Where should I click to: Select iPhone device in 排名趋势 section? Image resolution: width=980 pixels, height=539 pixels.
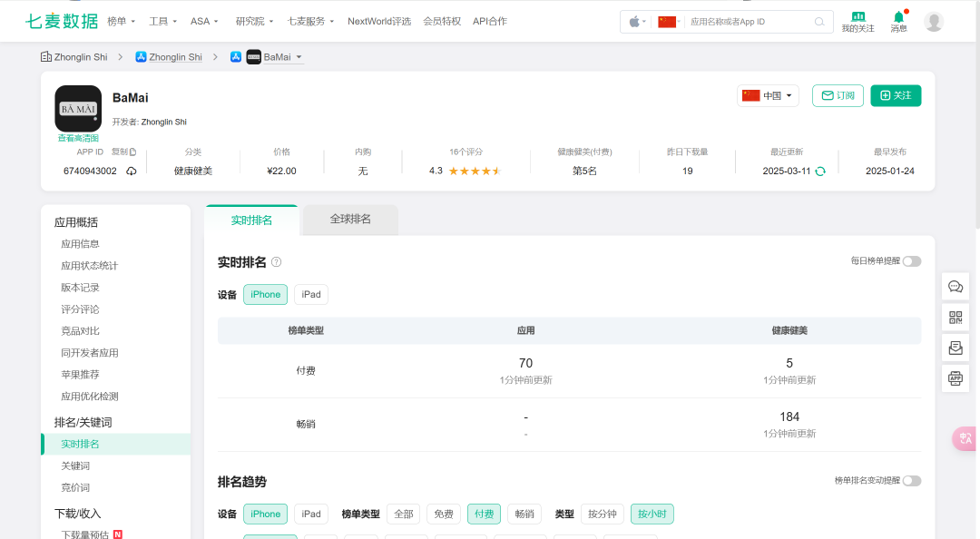[x=266, y=514]
